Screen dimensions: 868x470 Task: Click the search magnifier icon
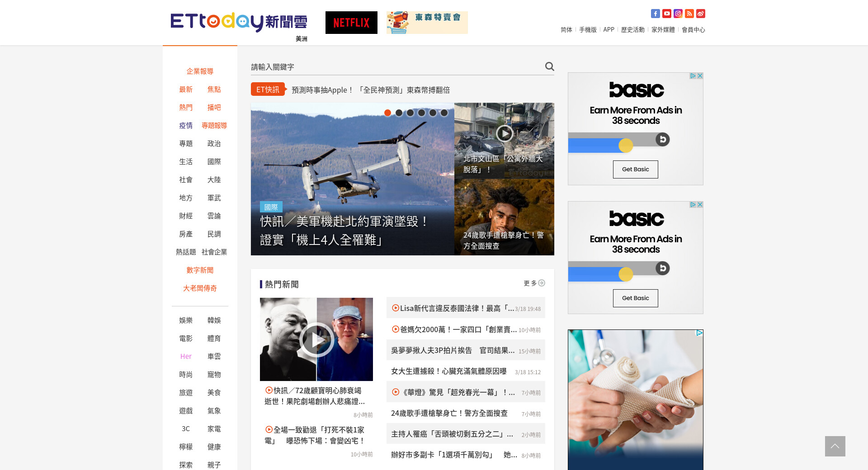coord(549,66)
